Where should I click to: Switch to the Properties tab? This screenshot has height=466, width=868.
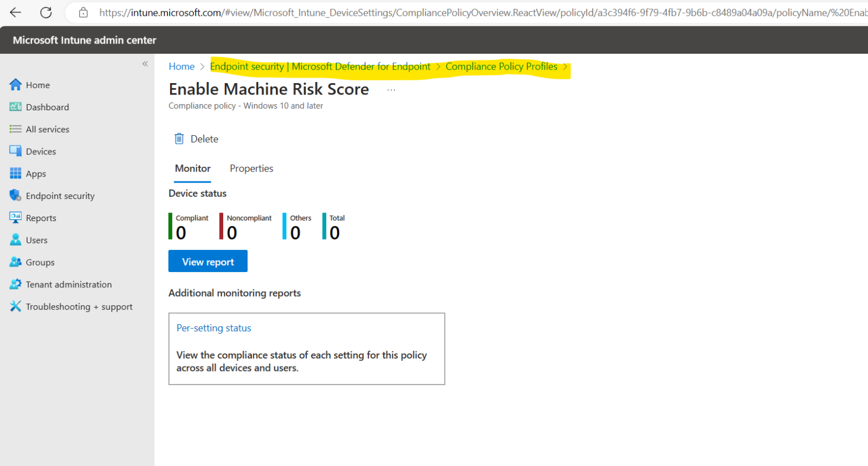251,169
